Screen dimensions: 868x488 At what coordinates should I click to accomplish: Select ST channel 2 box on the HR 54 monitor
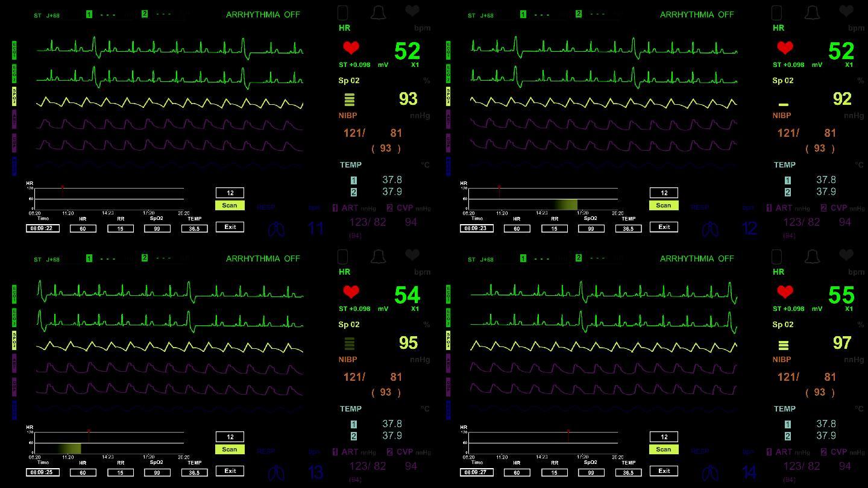145,258
